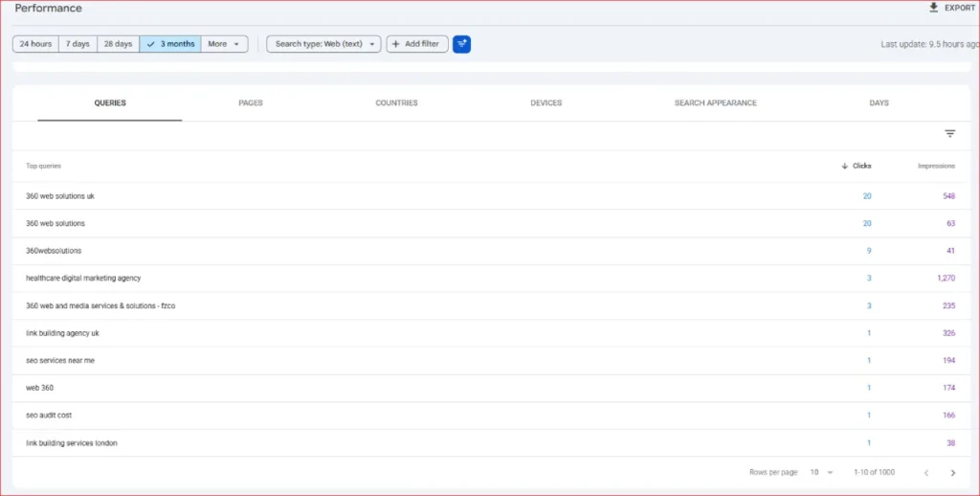980x496 pixels.
Task: Select the 7 days date range
Action: (x=78, y=44)
